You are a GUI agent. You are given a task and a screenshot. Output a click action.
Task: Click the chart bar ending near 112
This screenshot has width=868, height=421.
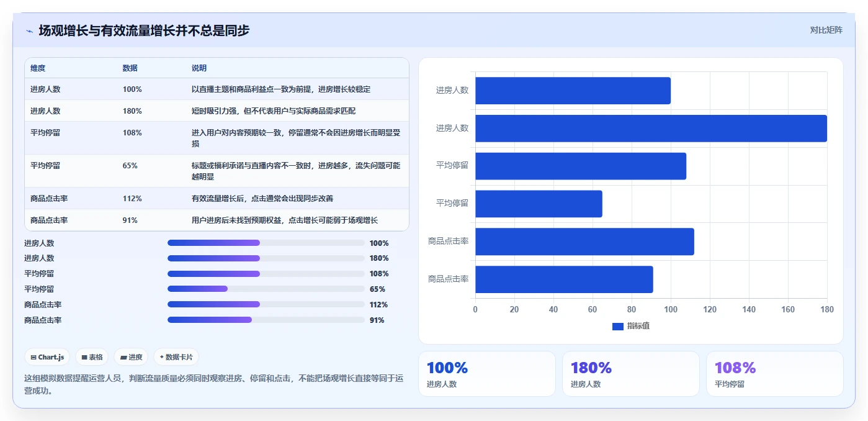584,242
